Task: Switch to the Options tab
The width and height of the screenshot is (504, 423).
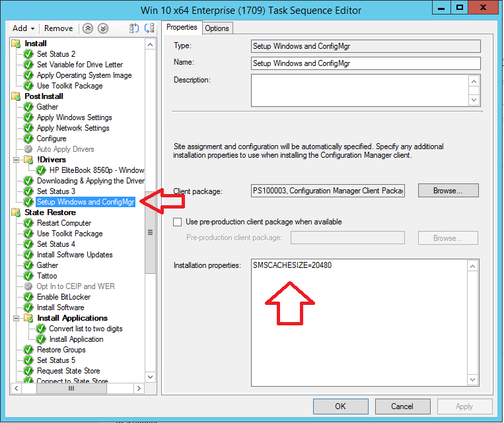Action: (217, 28)
